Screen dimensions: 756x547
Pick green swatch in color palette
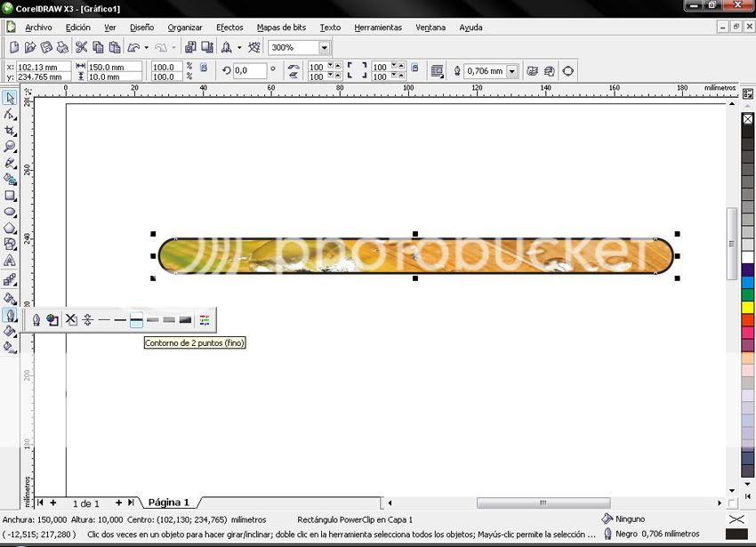(x=747, y=294)
